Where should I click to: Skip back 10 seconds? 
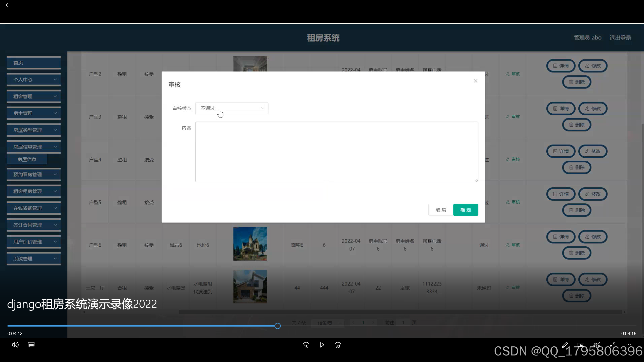[306, 345]
